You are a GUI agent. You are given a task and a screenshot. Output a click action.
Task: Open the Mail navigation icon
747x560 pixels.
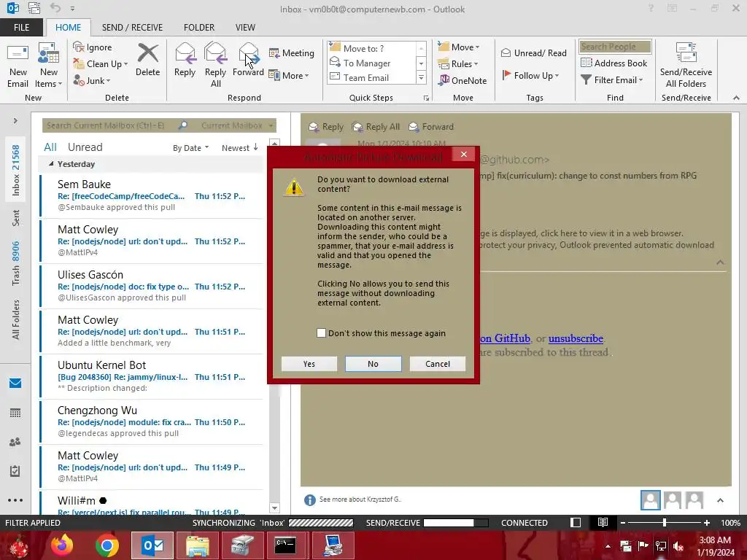point(15,384)
